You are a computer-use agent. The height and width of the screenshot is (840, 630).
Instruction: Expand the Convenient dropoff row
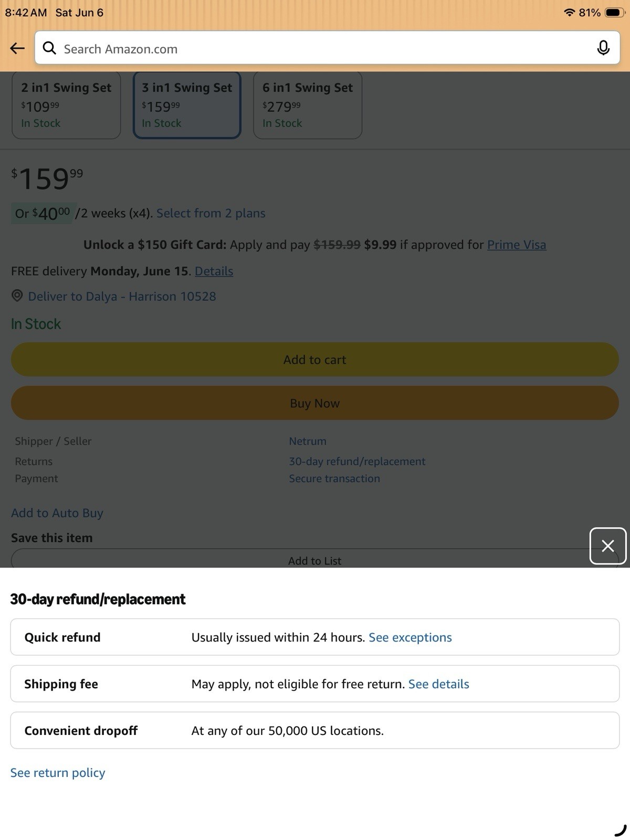[x=315, y=730]
